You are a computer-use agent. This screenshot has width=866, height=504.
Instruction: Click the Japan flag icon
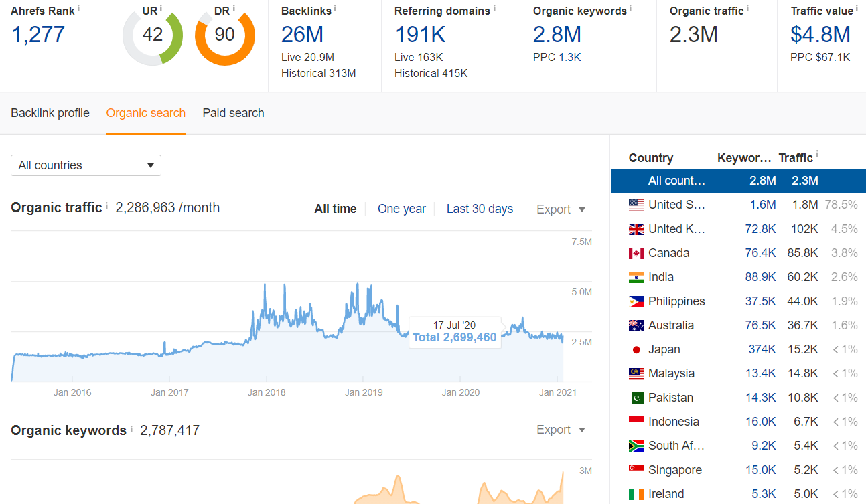[636, 349]
